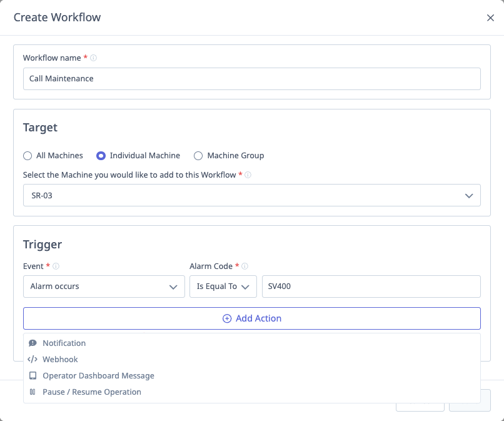Click info icon next to Workflow name

coord(93,58)
